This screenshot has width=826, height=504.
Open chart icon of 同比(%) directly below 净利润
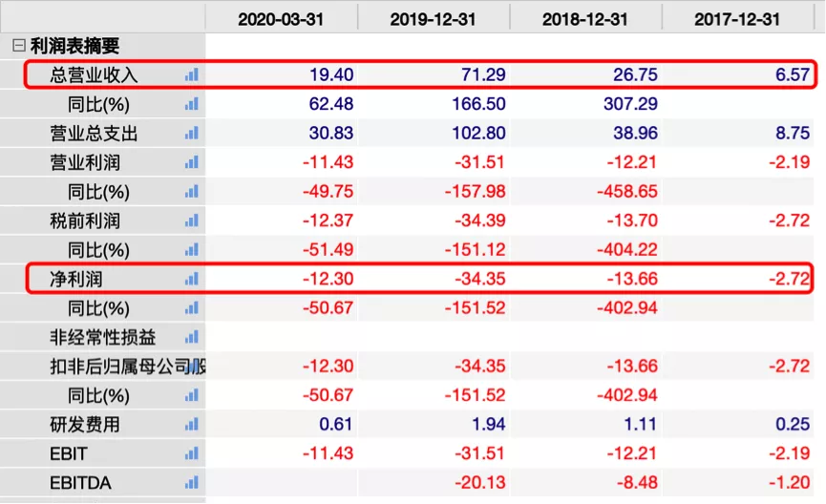coord(192,307)
